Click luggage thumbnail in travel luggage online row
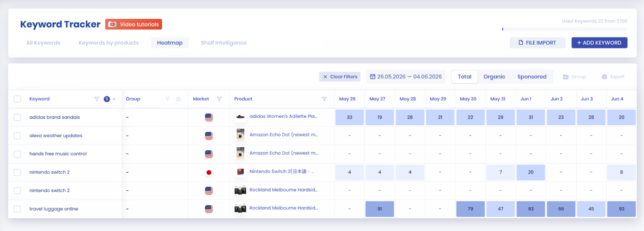Screen dimensions: 644x231 [240, 208]
